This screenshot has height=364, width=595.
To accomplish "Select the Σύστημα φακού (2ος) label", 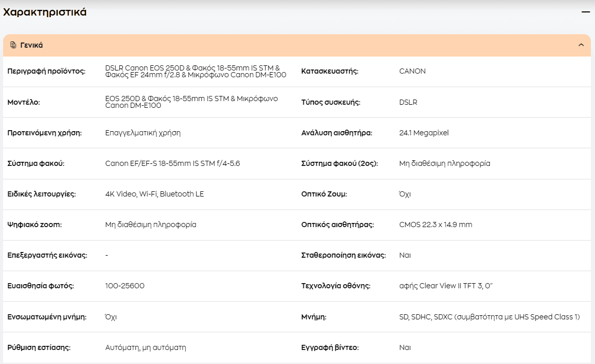I will (x=340, y=163).
